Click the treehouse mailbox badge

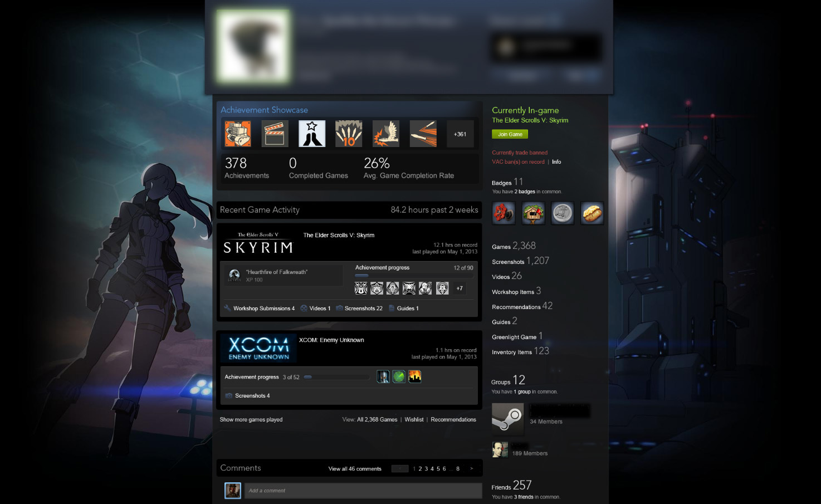(533, 213)
